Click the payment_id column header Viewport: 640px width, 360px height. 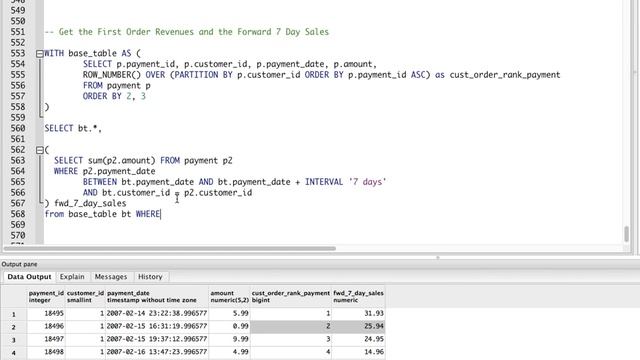coord(46,296)
